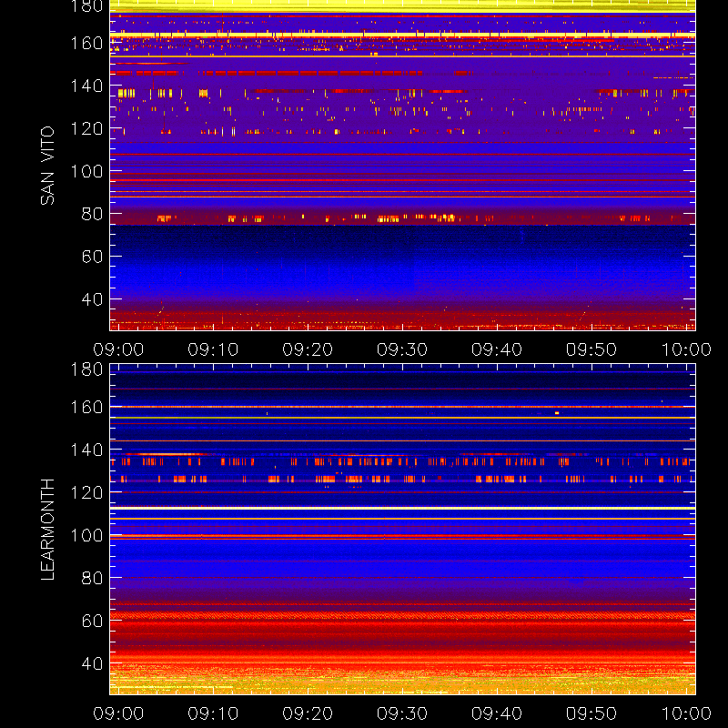Select the 140 tick label on Learmonth axis
Viewport: 728px width, 728px height.
(86, 450)
